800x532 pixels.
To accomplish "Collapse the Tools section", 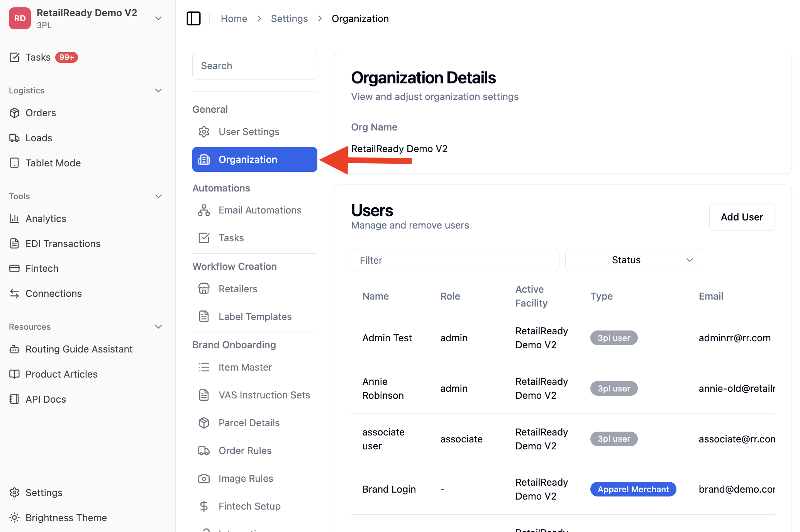I will pyautogui.click(x=158, y=196).
